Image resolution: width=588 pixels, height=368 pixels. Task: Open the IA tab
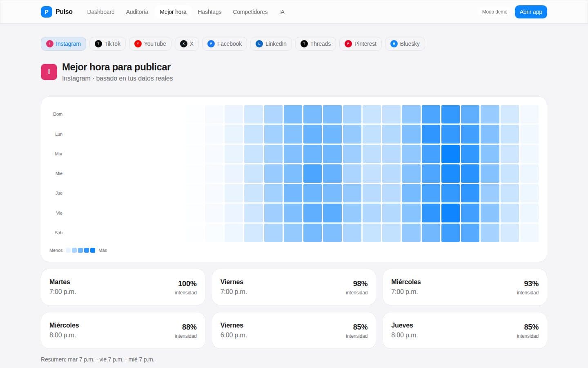(x=282, y=12)
